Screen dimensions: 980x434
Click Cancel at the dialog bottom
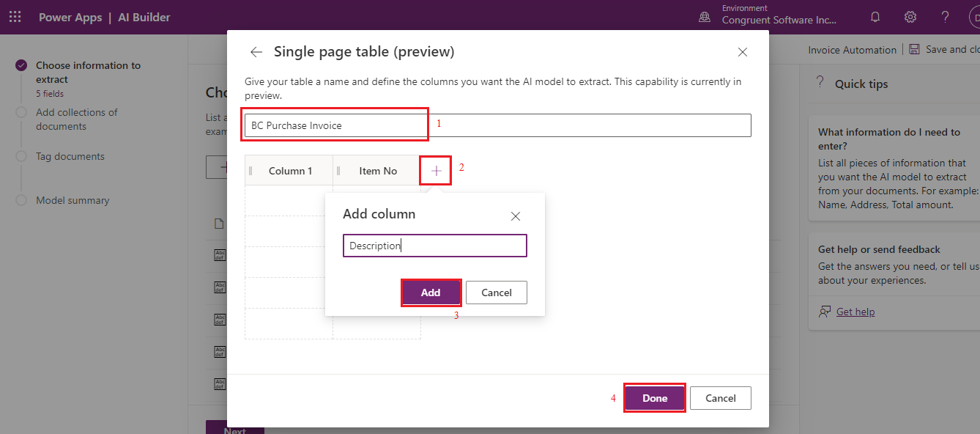coord(721,398)
